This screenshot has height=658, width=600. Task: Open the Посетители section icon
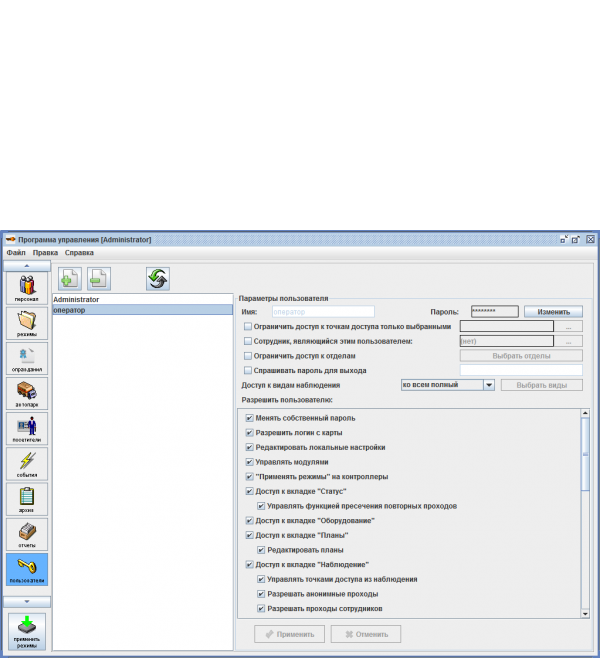click(26, 429)
